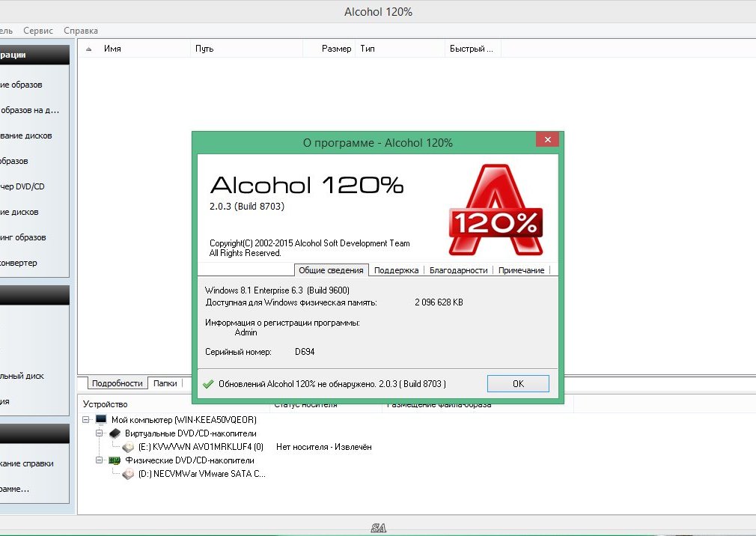Click the version text 2.0.3 (Build 8703)
The image size is (756, 536).
tap(247, 207)
